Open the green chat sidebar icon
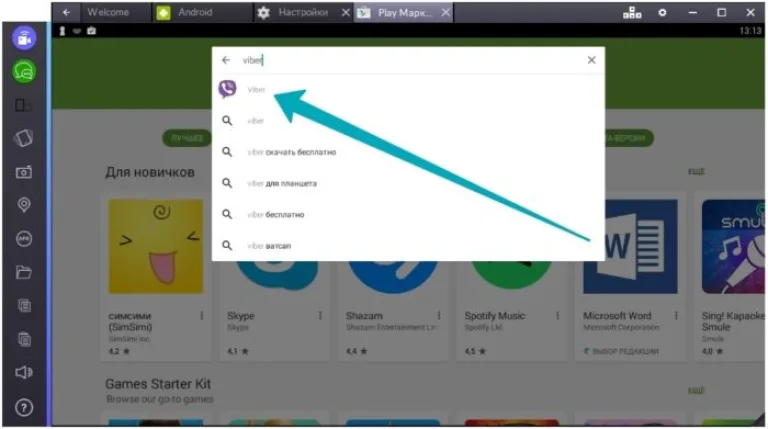 click(24, 72)
